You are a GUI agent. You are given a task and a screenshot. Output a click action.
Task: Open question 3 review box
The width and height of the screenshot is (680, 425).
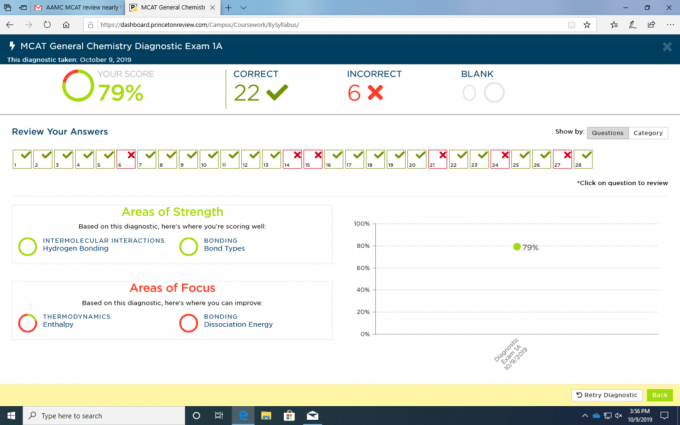tap(64, 159)
